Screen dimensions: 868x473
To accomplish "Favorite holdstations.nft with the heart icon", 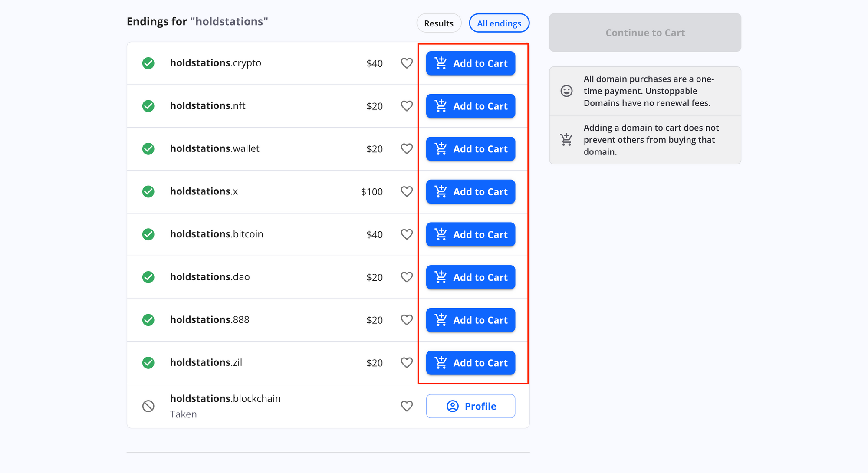I will [407, 106].
